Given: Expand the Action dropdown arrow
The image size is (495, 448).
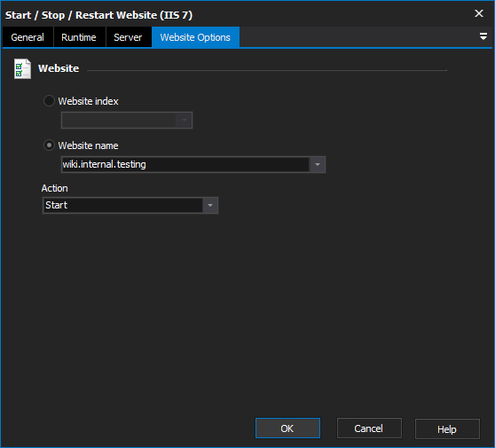Looking at the screenshot, I should (x=210, y=206).
